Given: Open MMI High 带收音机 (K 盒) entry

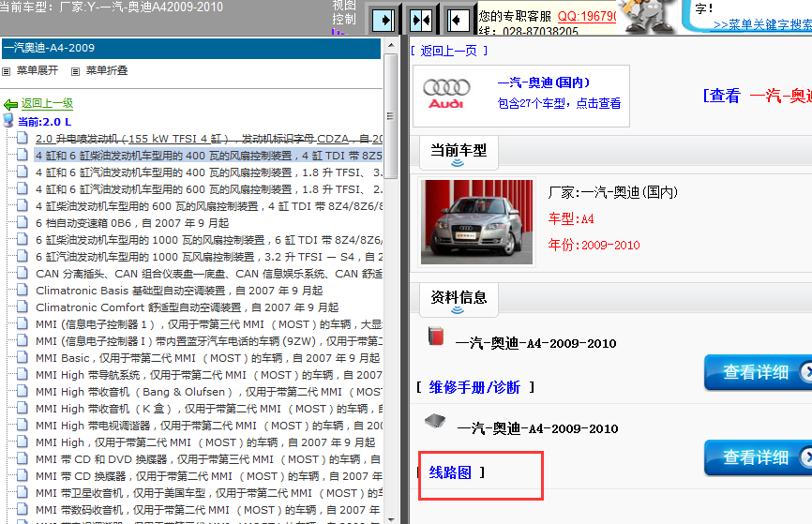Looking at the screenshot, I should click(x=209, y=409).
